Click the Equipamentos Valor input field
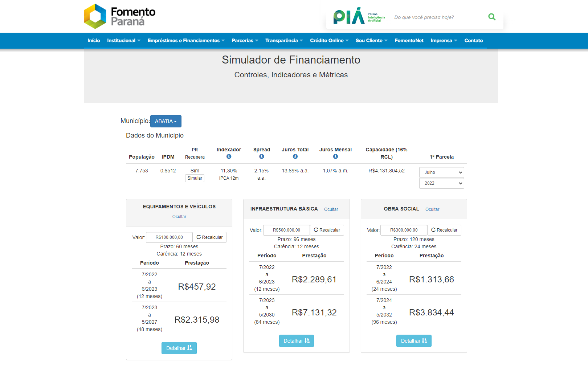Screen dimensions: 588x392 169,237
